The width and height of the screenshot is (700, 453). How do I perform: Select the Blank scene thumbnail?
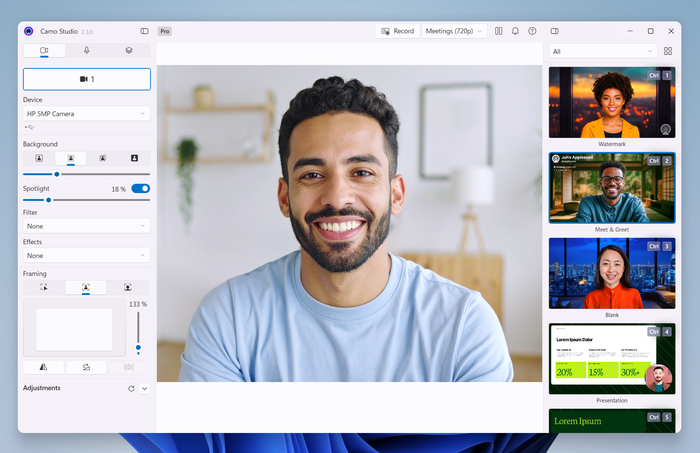(612, 273)
